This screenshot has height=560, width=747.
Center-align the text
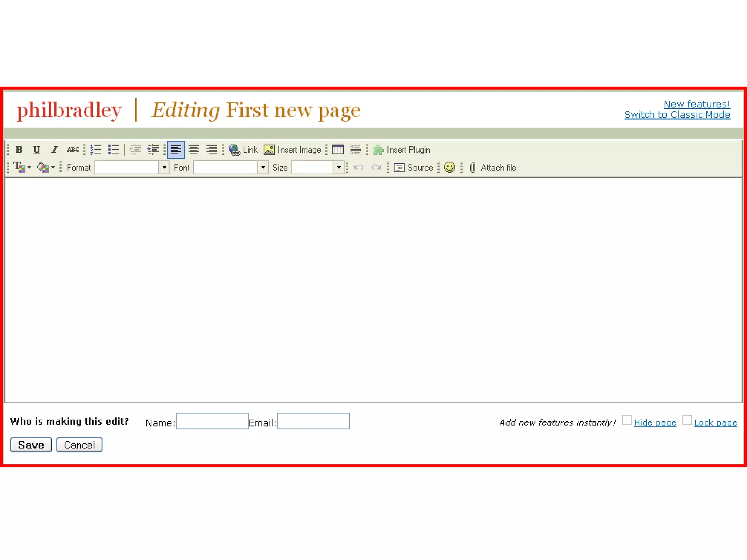194,149
